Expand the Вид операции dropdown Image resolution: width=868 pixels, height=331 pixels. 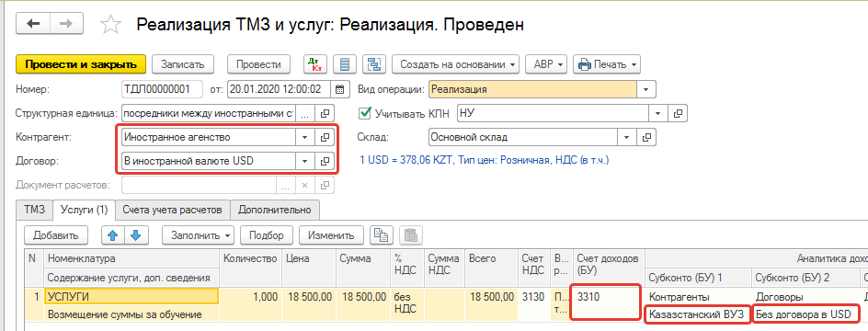(x=646, y=89)
